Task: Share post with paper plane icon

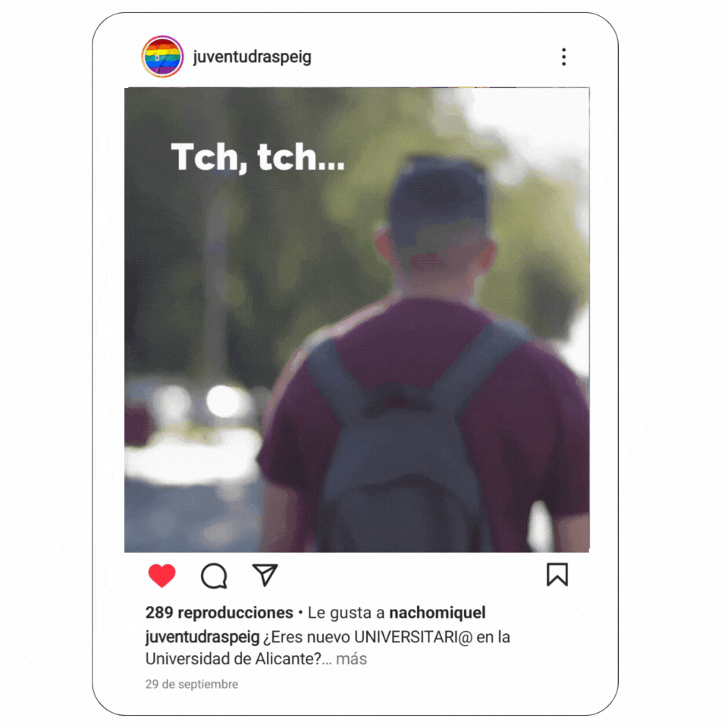Action: [265, 575]
